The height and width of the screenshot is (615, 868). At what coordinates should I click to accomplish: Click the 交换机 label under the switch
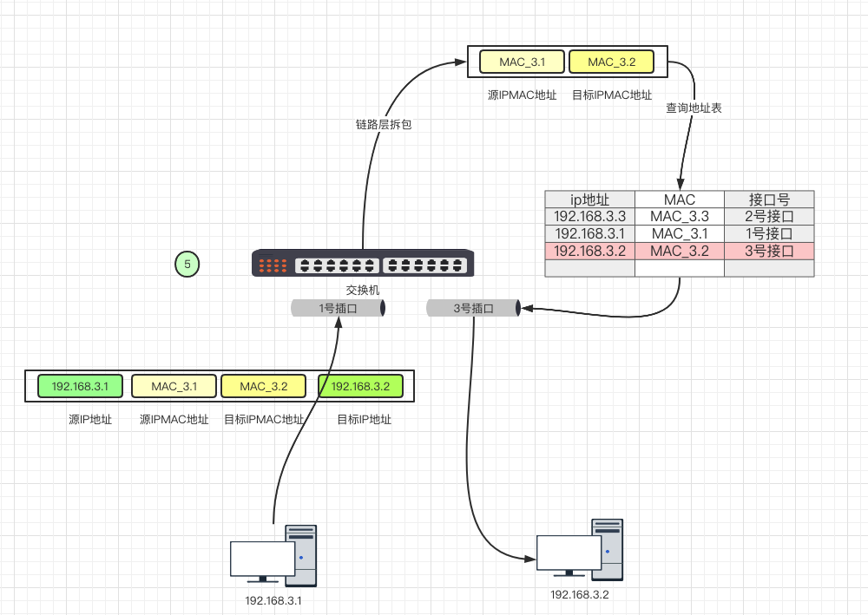point(363,290)
